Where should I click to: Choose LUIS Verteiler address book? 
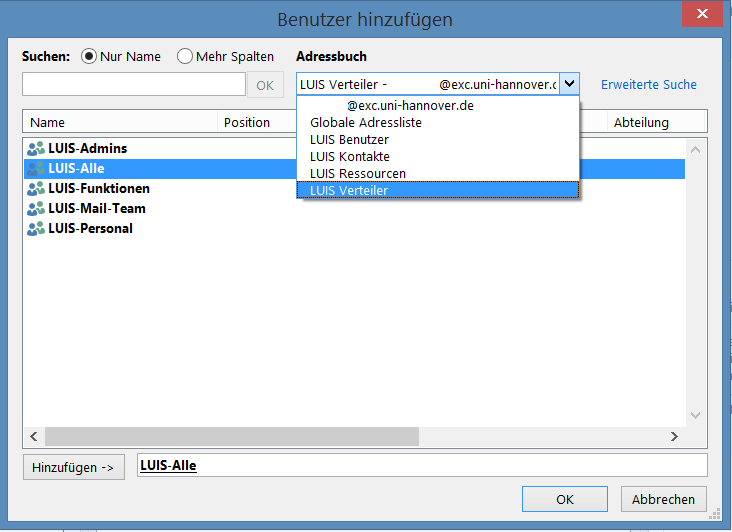[x=438, y=190]
